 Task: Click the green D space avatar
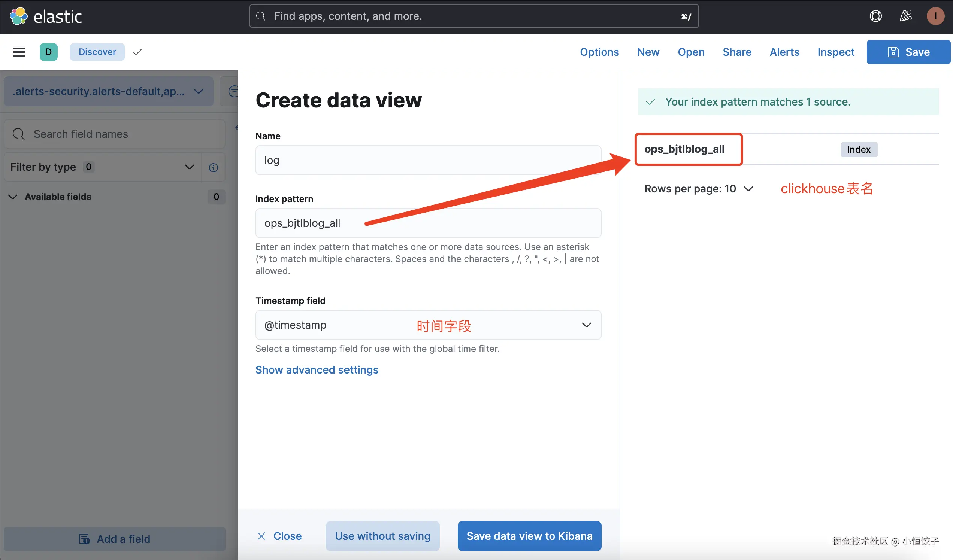point(48,52)
